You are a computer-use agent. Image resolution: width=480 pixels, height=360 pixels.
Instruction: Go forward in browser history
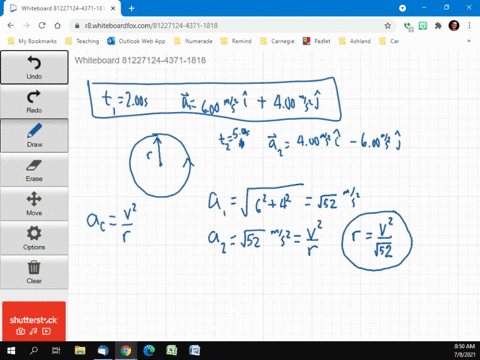[26, 26]
